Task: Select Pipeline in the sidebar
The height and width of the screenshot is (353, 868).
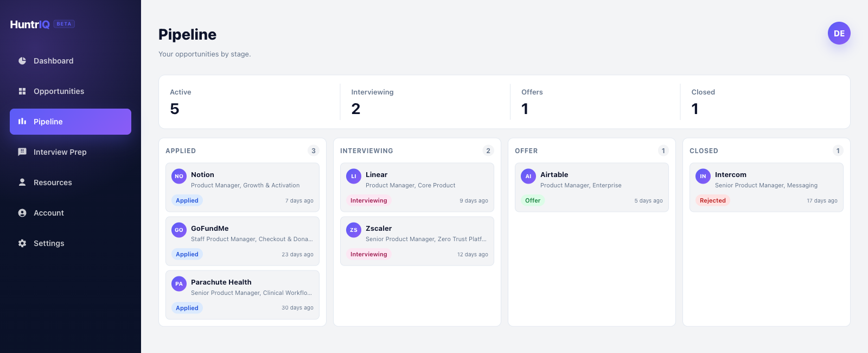Action: pyautogui.click(x=71, y=122)
